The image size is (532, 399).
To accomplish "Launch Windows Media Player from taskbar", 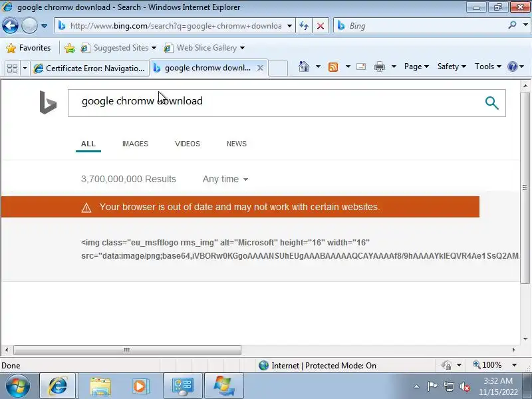I will coord(140,386).
